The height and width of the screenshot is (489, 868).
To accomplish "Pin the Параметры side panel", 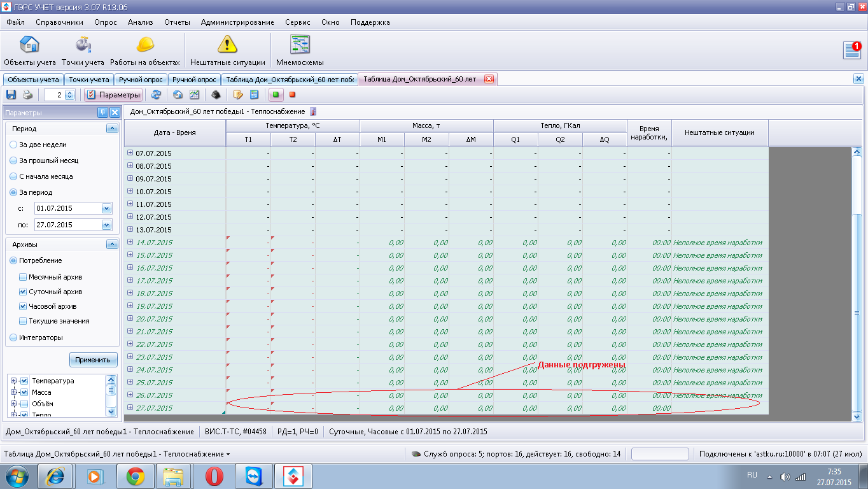I will (102, 113).
